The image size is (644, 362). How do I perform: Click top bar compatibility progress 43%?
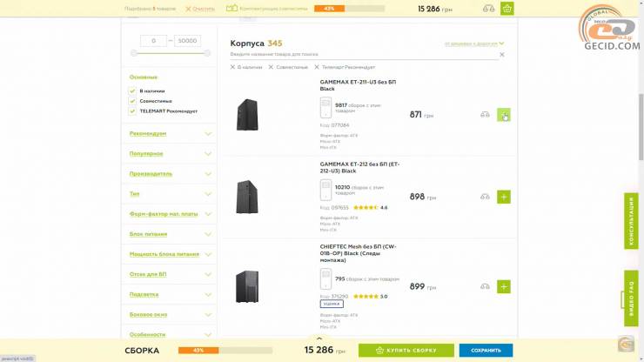click(x=350, y=9)
